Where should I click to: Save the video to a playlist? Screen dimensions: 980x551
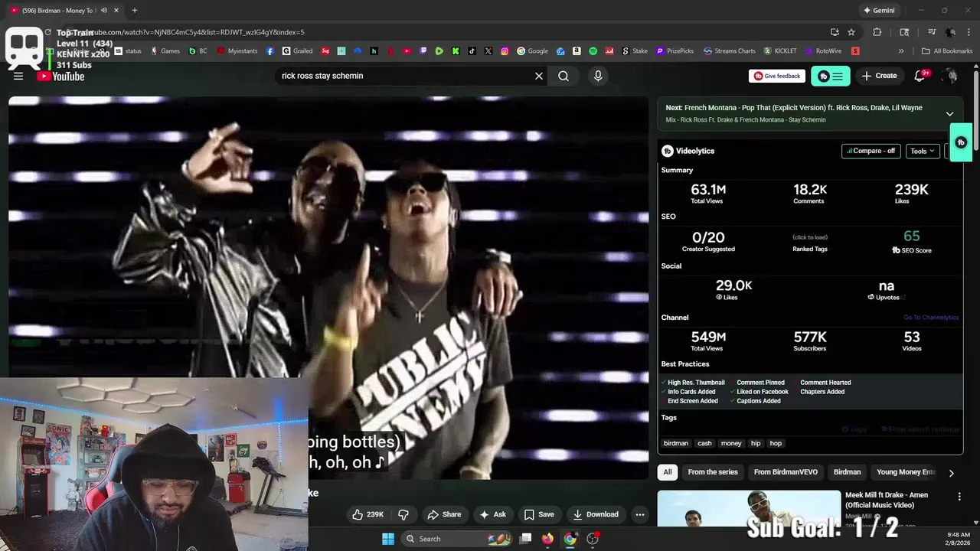pos(539,514)
